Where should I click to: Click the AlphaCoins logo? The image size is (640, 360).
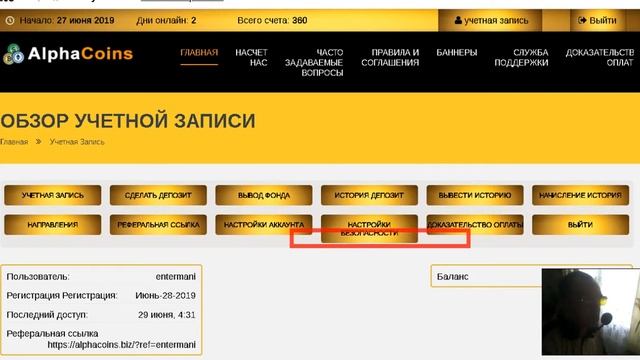[x=68, y=54]
